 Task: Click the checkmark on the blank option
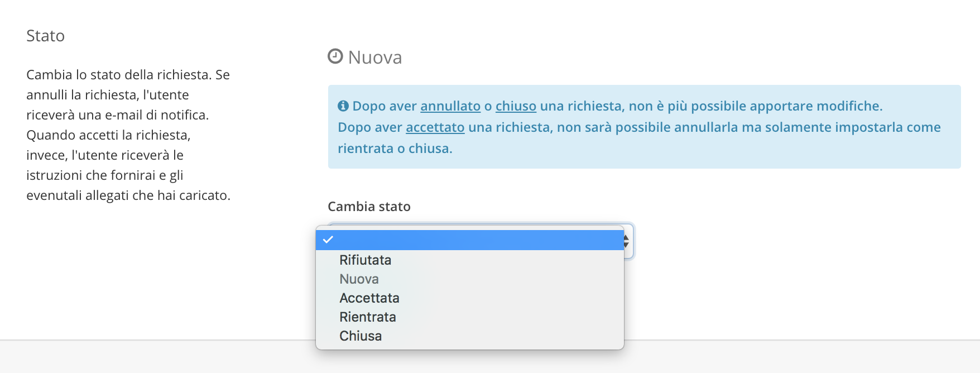point(328,240)
